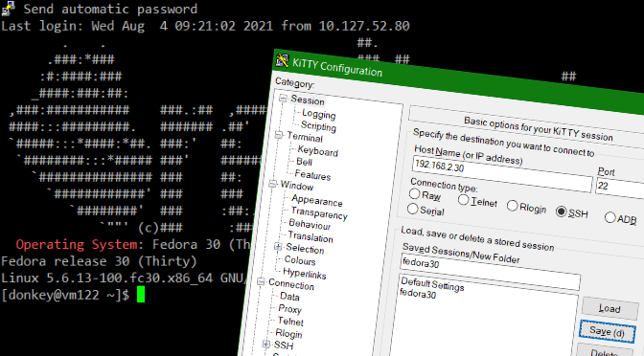Image resolution: width=644 pixels, height=356 pixels.
Task: Open the Transparency category
Action: (319, 212)
